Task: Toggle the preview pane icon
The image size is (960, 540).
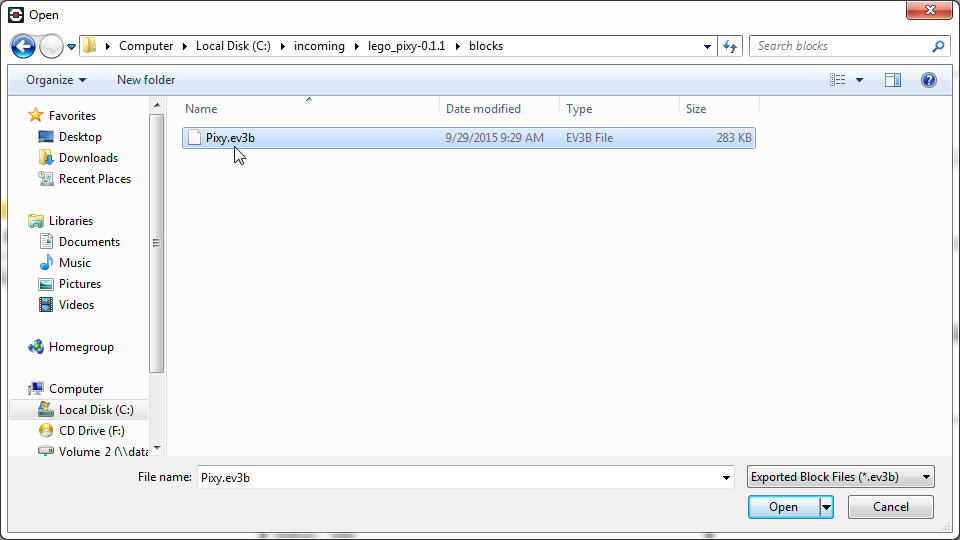Action: point(893,80)
